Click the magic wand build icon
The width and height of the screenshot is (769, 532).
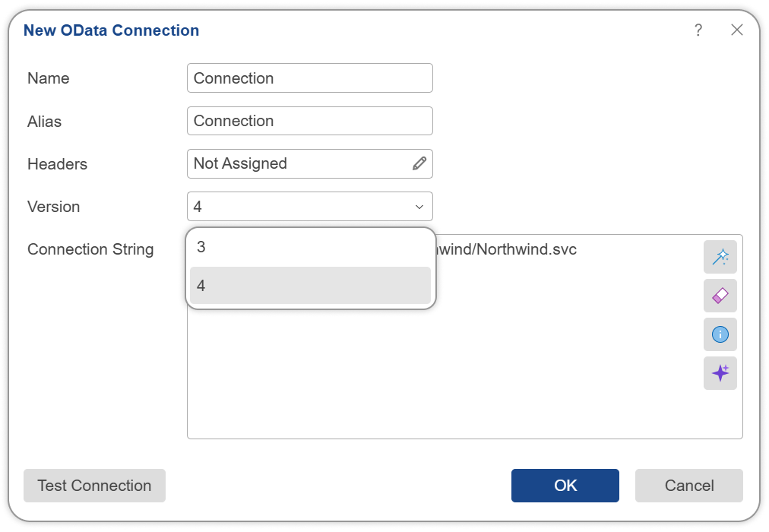pyautogui.click(x=720, y=257)
